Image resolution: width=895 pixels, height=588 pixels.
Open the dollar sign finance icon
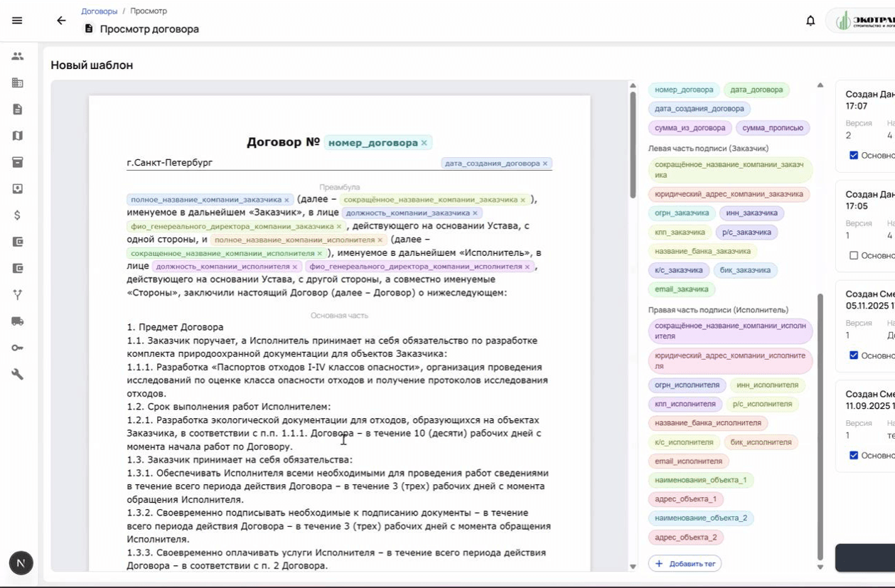click(18, 215)
